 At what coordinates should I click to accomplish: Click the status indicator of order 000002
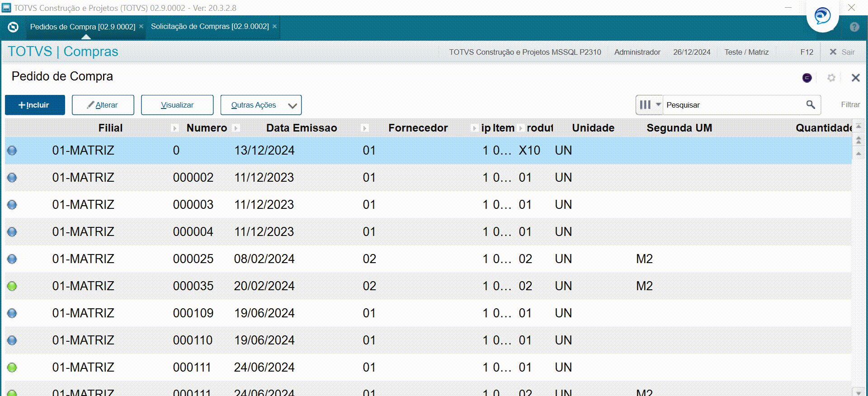click(x=12, y=178)
